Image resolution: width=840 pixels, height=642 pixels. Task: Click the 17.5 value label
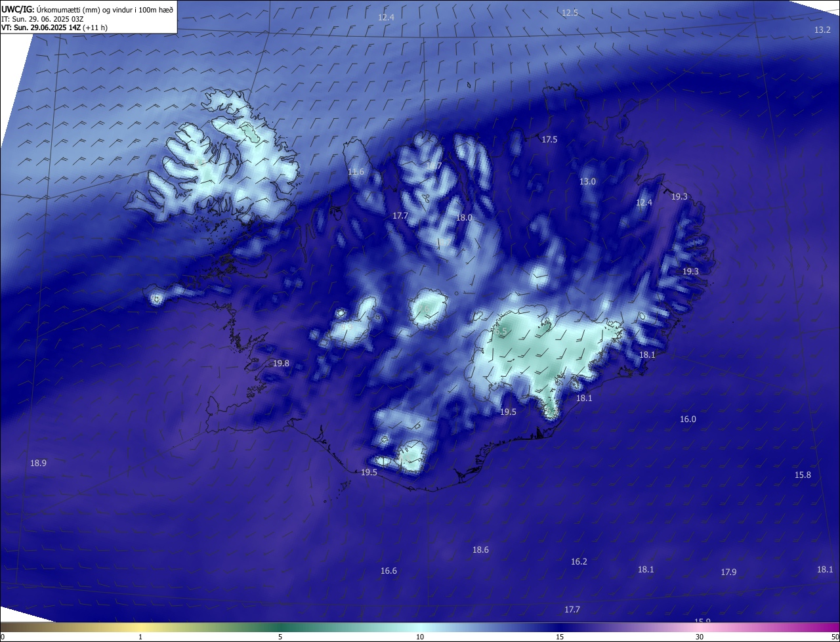(x=549, y=140)
